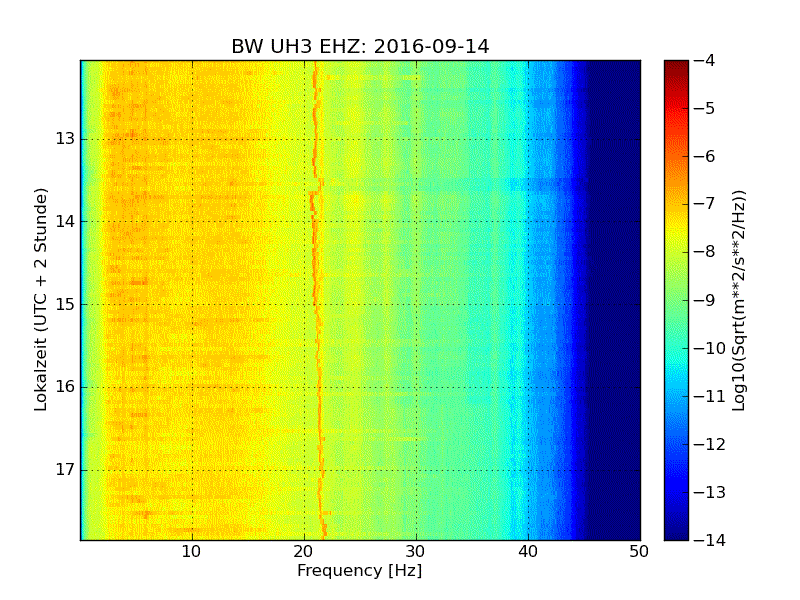Click the x-axis label Frequency [Hz]
This screenshot has height=600, width=800.
[x=360, y=570]
